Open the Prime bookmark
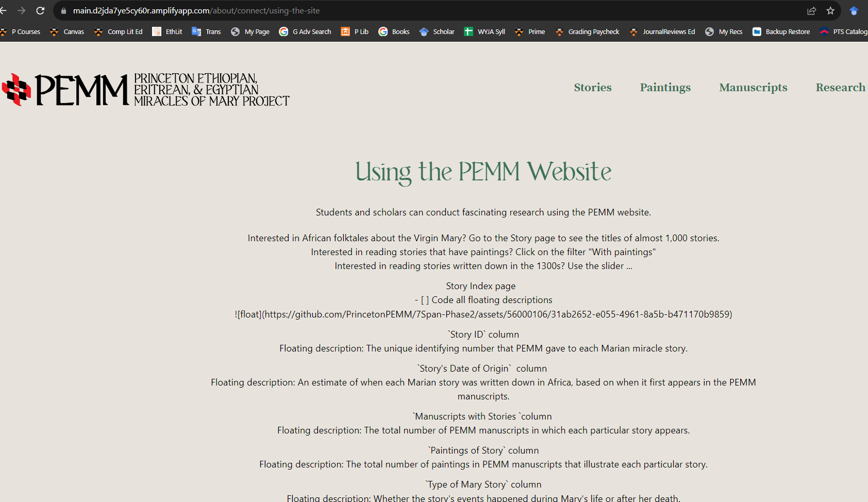The image size is (868, 502). (529, 31)
